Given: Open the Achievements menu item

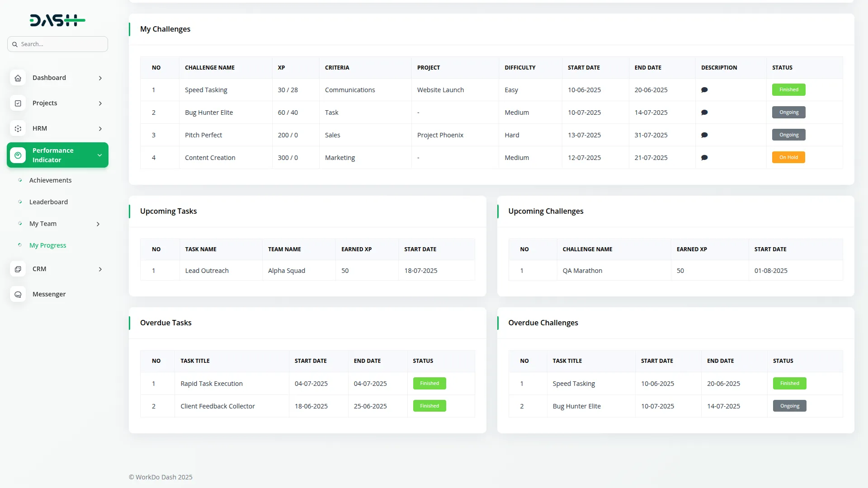Looking at the screenshot, I should pos(50,180).
